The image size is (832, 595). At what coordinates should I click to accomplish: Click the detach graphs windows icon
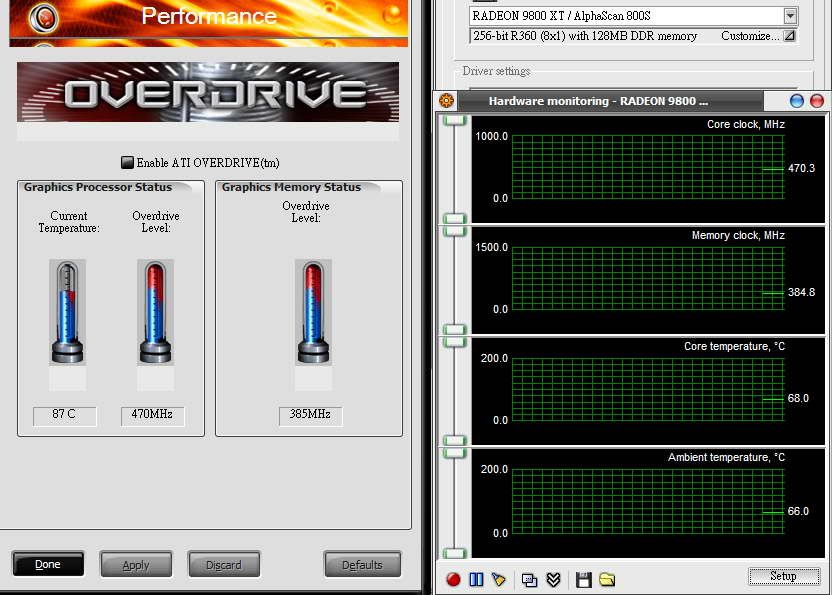529,580
